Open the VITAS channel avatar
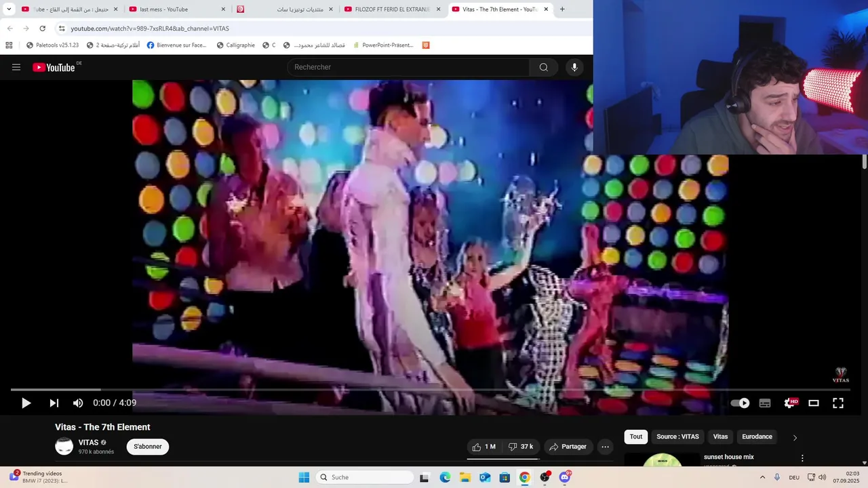Image resolution: width=868 pixels, height=488 pixels. [64, 446]
